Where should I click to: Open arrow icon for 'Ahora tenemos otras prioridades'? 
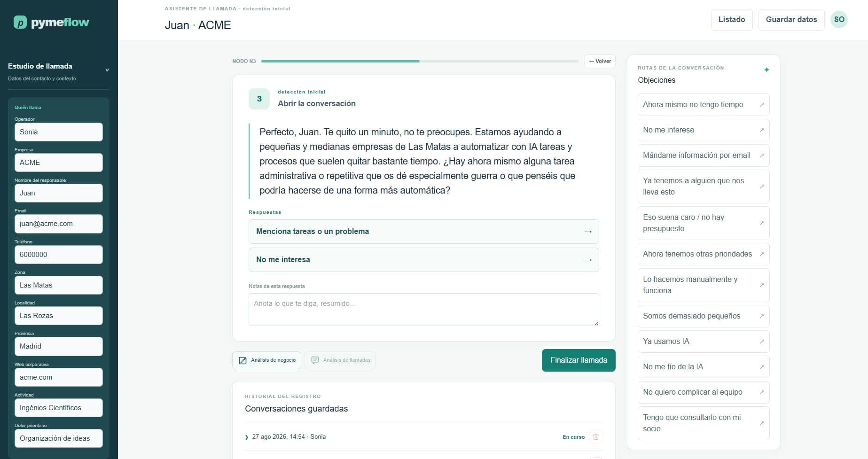762,254
